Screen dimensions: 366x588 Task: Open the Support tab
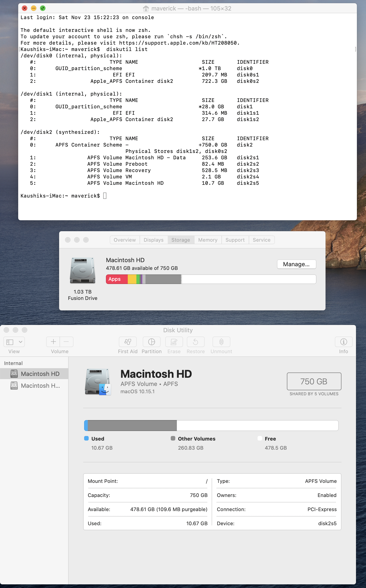(x=235, y=240)
